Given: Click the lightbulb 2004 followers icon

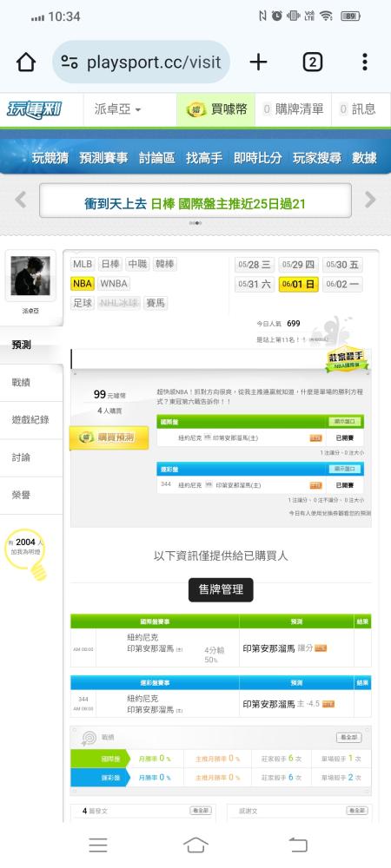Looking at the screenshot, I should click(x=26, y=554).
